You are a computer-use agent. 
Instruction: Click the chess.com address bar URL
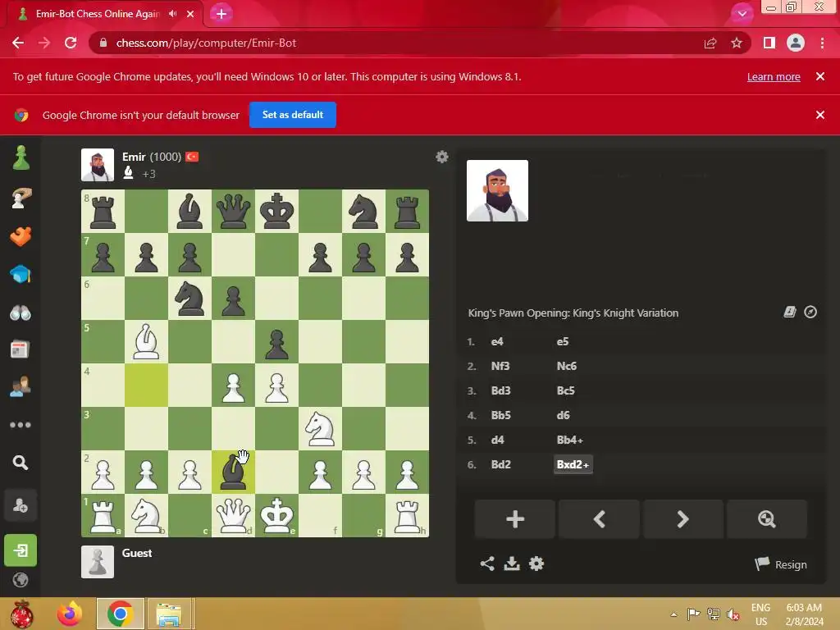click(206, 43)
